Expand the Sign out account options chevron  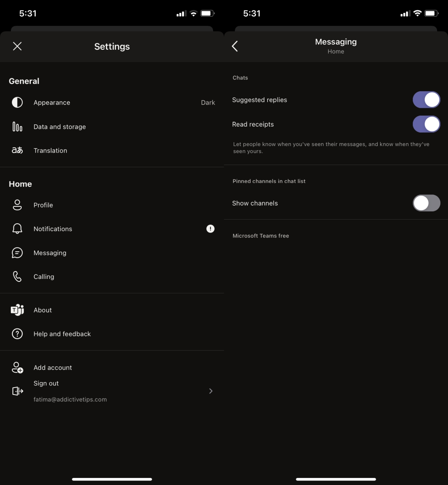pos(211,391)
